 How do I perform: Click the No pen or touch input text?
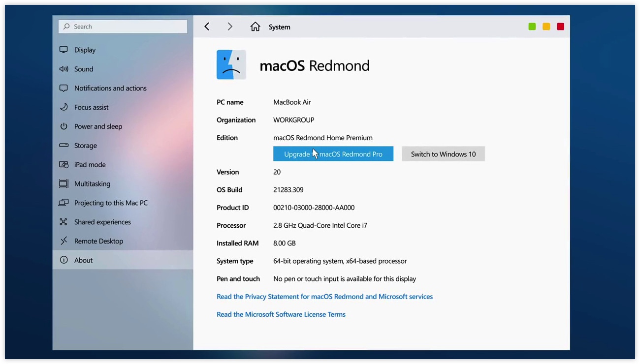tap(345, 279)
